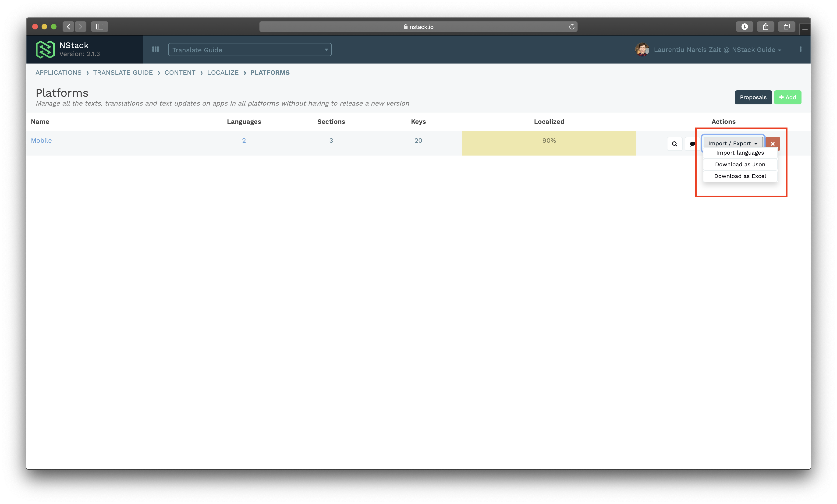
Task: Click the magnifier search icon in Mobile row
Action: click(x=674, y=144)
